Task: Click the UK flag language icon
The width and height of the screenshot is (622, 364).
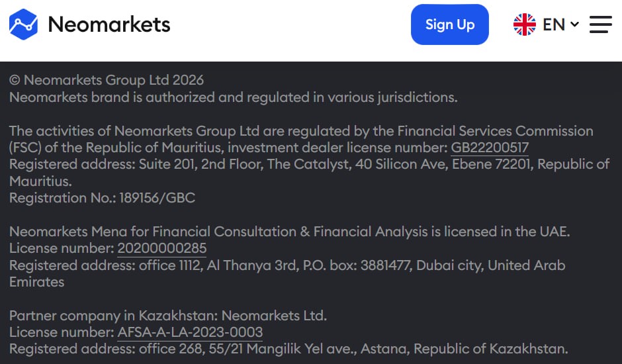Action: coord(525,24)
